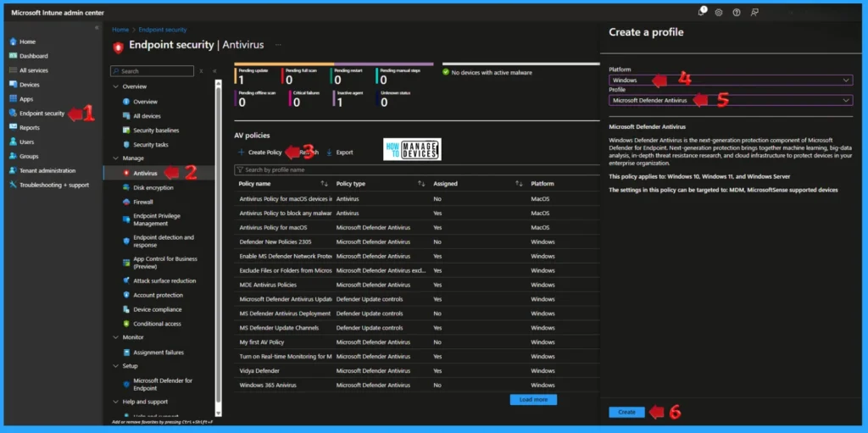Click the Apps grid icon
Viewport: 868px width, 433px height.
pyautogui.click(x=14, y=99)
